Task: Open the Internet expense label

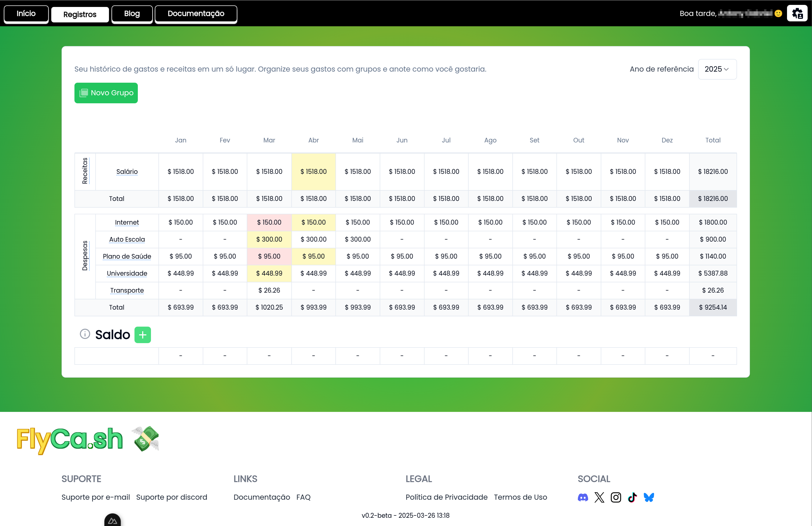Action: (127, 222)
